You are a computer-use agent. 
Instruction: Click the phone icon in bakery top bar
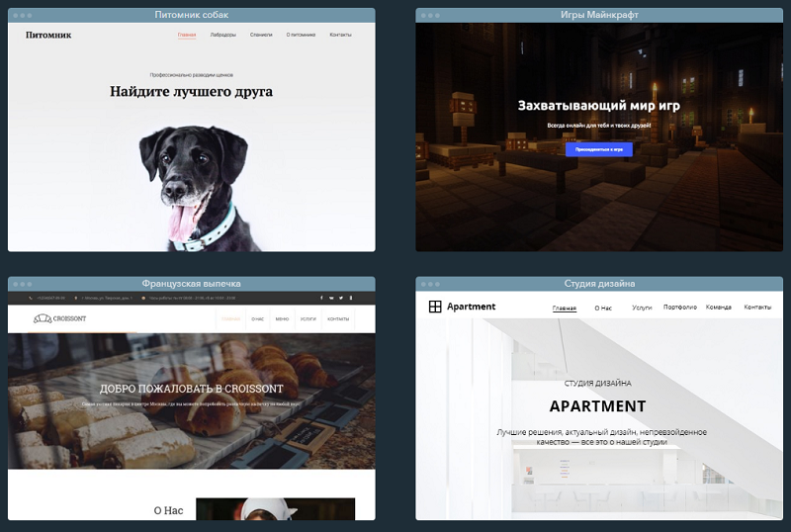[x=31, y=298]
